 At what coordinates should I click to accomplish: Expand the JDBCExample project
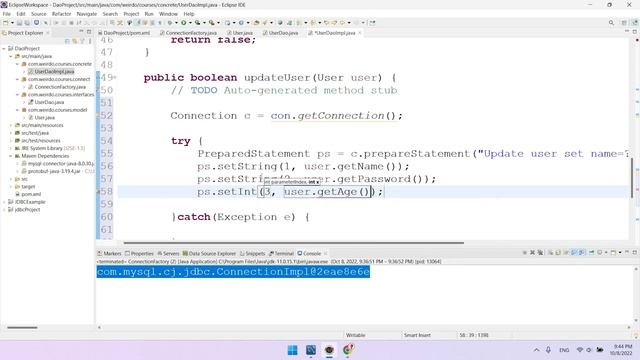coord(4,202)
